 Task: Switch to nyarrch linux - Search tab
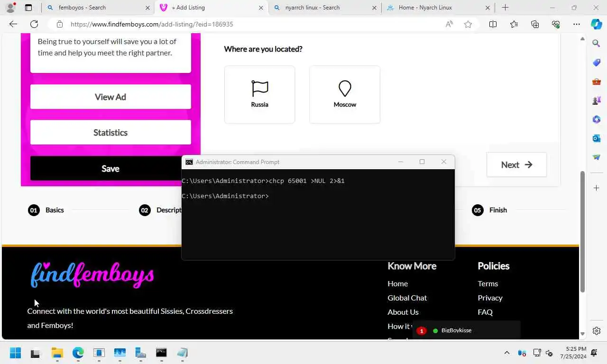pyautogui.click(x=325, y=8)
